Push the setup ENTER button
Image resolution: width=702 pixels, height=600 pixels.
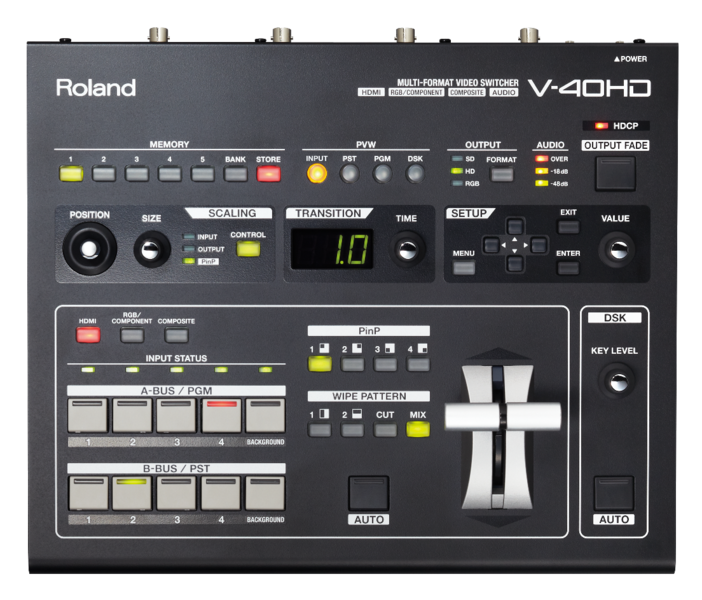tap(568, 268)
